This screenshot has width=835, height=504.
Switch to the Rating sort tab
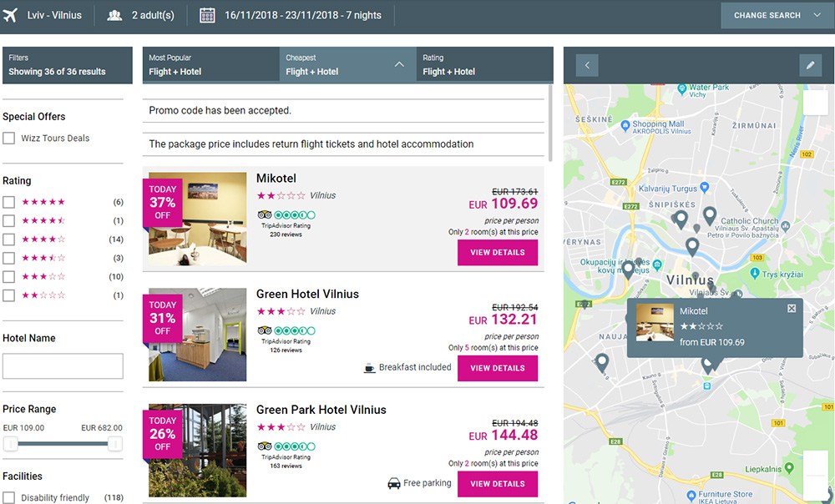(484, 65)
